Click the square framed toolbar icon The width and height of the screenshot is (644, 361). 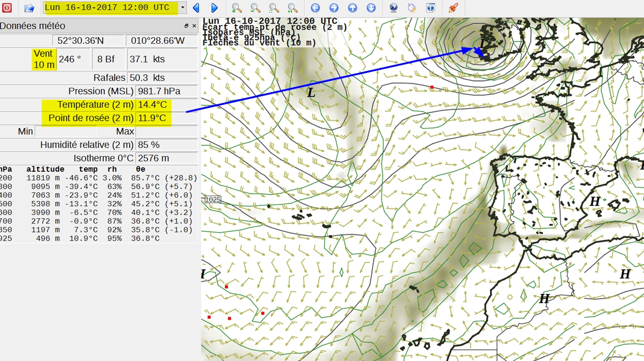click(431, 8)
